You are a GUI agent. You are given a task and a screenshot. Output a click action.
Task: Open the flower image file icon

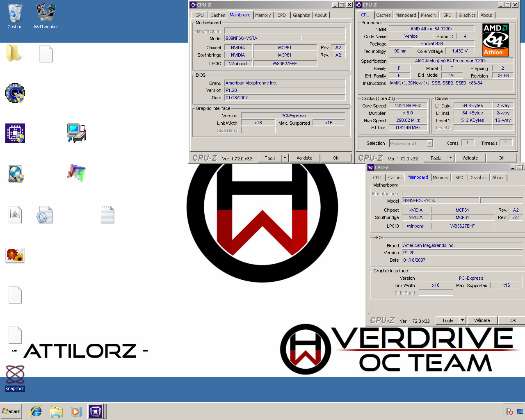15,255
